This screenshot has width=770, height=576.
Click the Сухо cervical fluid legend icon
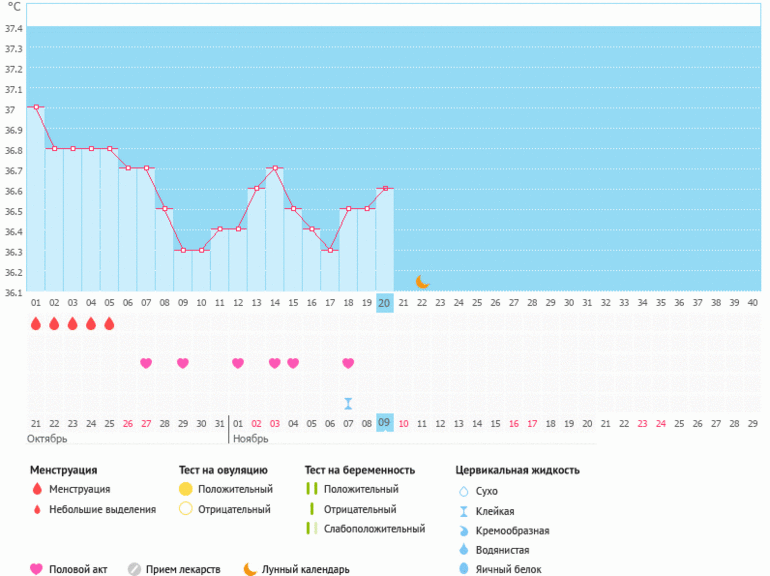462,491
